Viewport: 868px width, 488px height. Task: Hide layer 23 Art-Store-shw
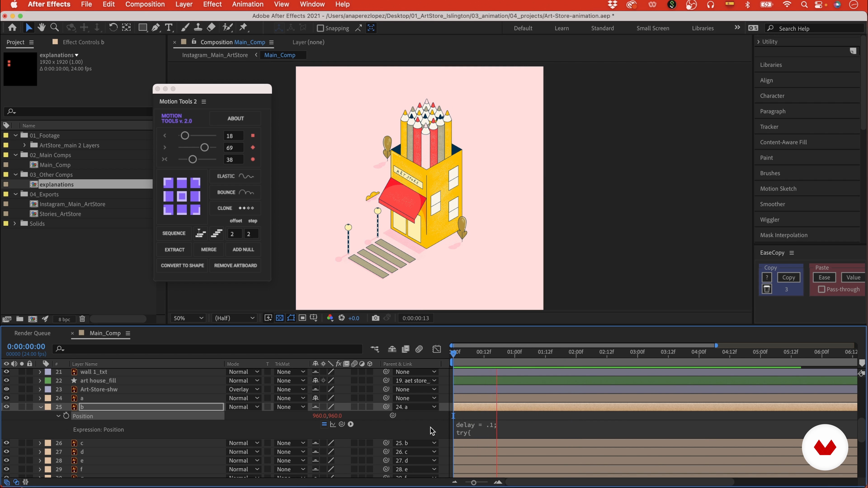6,389
